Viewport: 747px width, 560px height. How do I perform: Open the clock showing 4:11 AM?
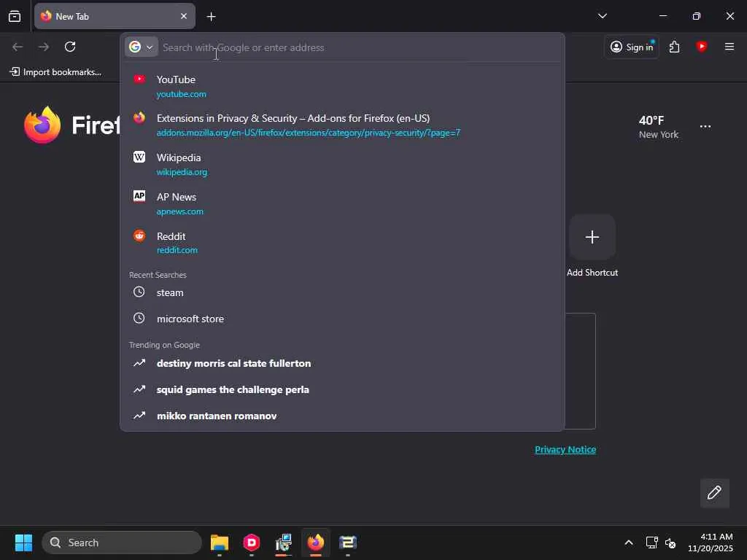tap(710, 542)
